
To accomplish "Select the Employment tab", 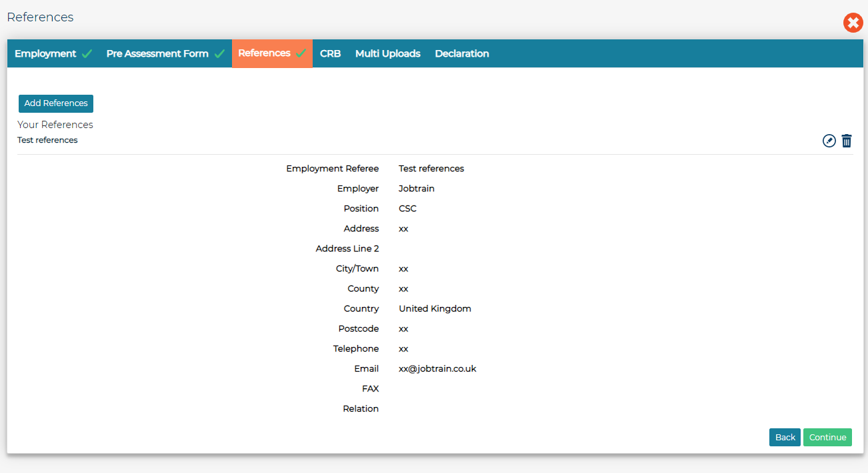I will 45,53.
